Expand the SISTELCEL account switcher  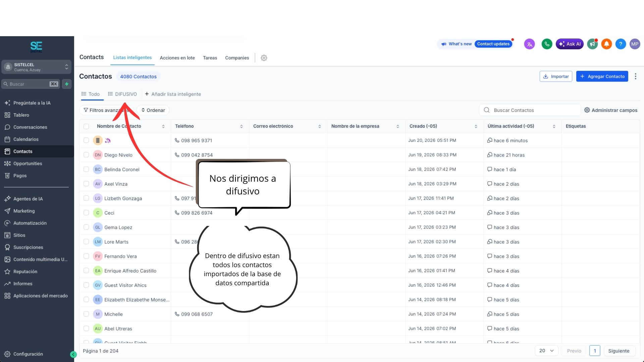[x=36, y=67]
